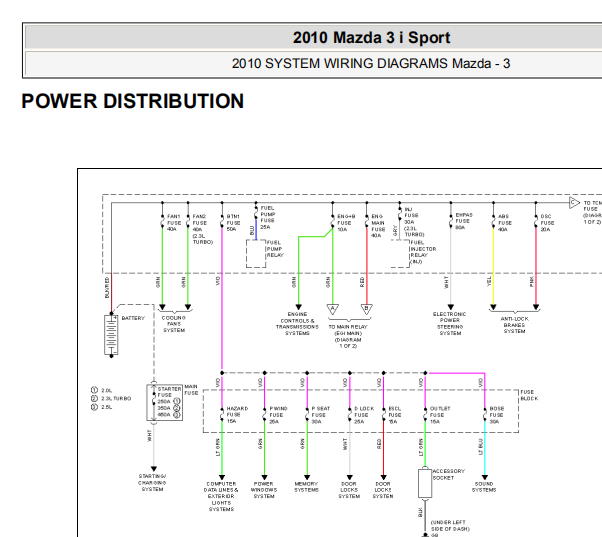The height and width of the screenshot is (537, 602).
Task: Select the ACCESSORY SOCKET label
Action: (x=448, y=474)
